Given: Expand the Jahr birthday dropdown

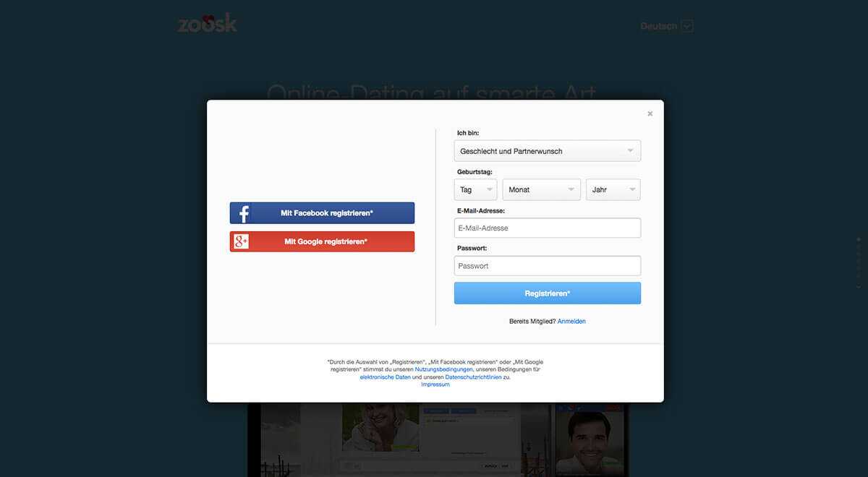Looking at the screenshot, I should pos(613,189).
